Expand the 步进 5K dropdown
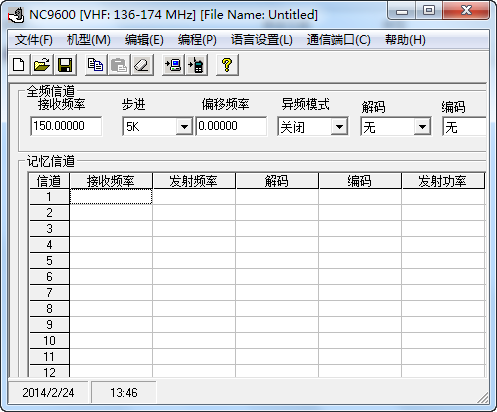This screenshot has height=412, width=497. [184, 126]
